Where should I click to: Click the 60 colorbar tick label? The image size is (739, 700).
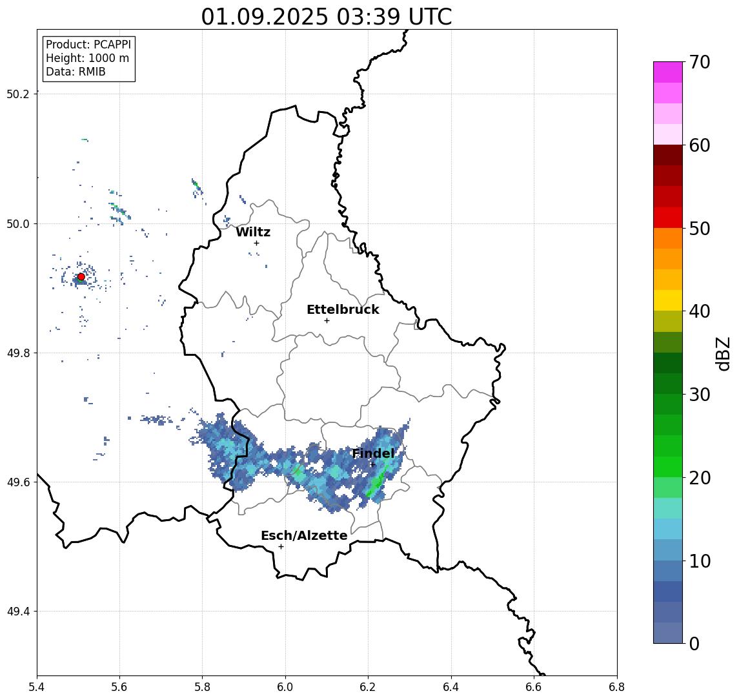point(700,145)
